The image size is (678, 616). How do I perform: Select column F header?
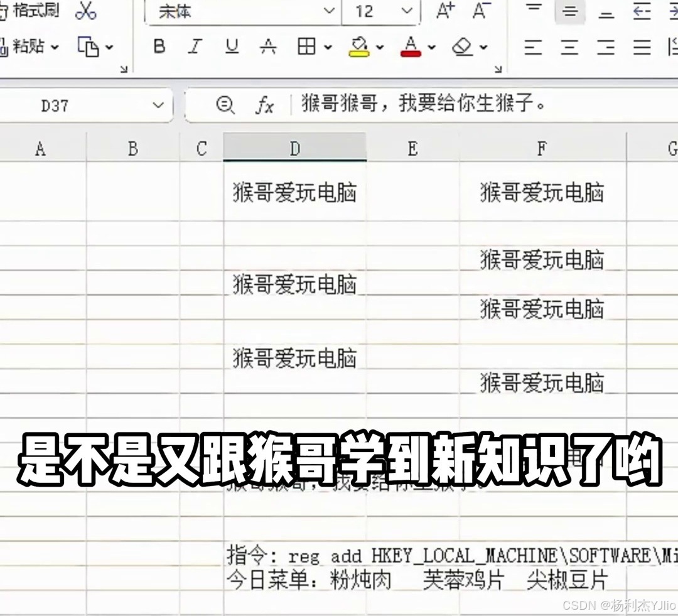[x=542, y=148]
